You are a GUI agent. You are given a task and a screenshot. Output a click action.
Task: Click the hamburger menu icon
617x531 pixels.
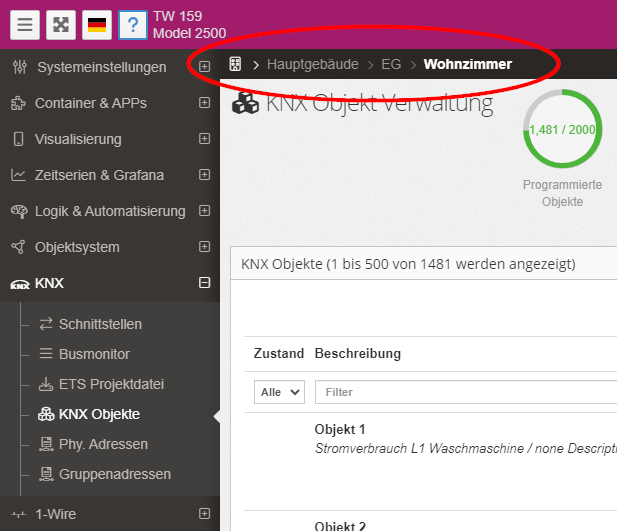[25, 25]
